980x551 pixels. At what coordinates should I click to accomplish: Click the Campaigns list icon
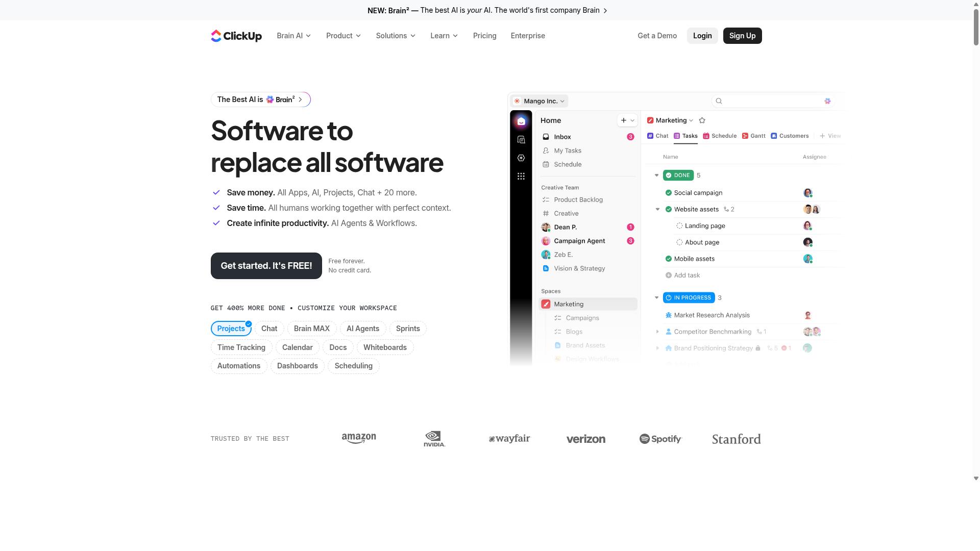coord(558,318)
